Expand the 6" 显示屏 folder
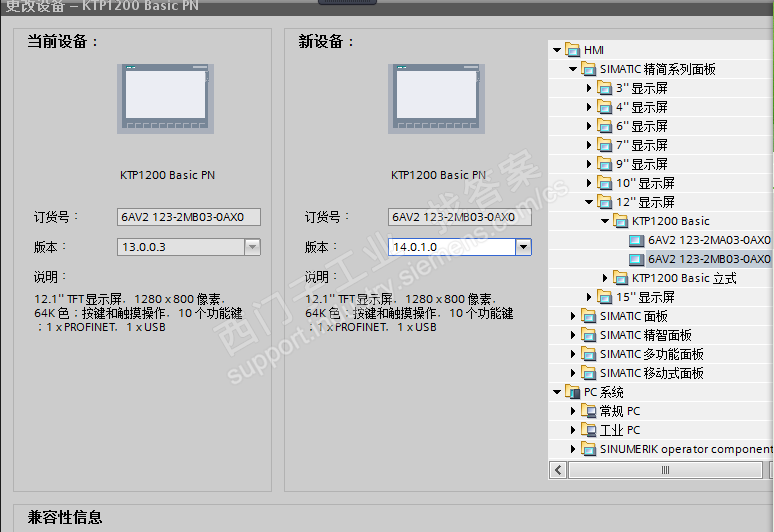The height and width of the screenshot is (532, 774). 588,126
